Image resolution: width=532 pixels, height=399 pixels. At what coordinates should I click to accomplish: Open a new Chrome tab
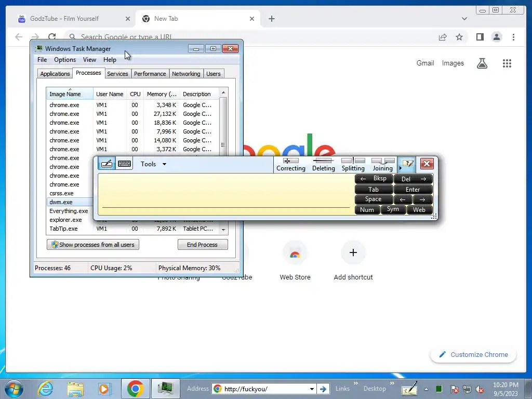tap(271, 19)
